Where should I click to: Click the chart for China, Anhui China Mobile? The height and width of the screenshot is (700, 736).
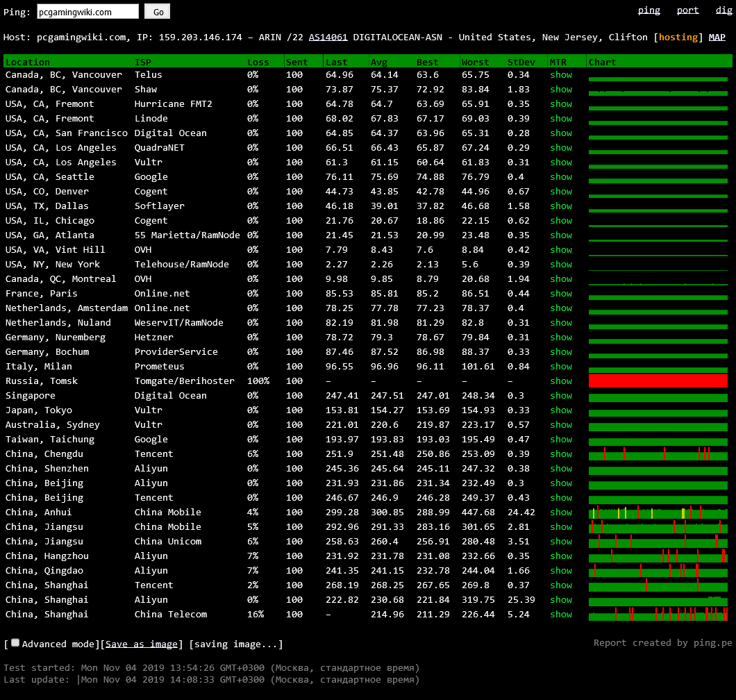point(658,513)
